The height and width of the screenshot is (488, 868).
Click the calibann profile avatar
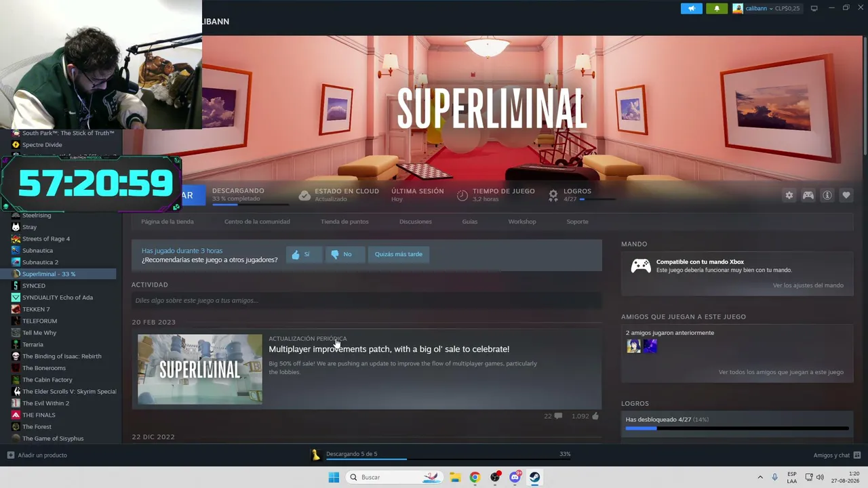coord(738,8)
